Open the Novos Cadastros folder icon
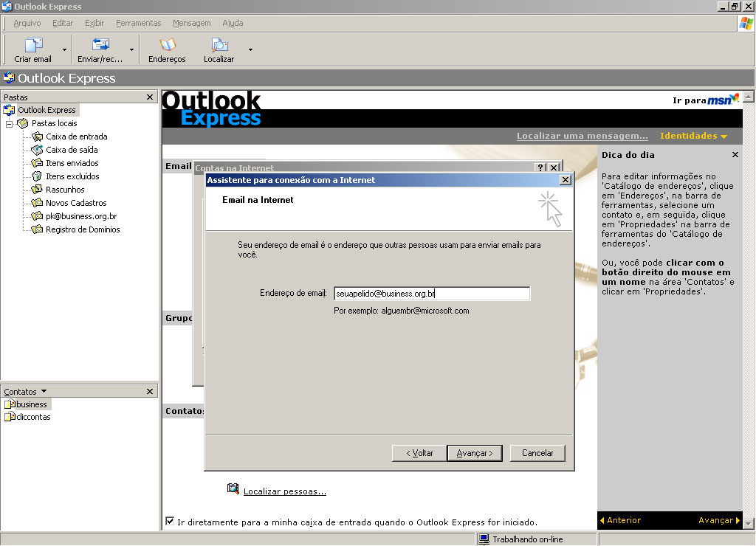This screenshot has height=546, width=756. coord(37,203)
